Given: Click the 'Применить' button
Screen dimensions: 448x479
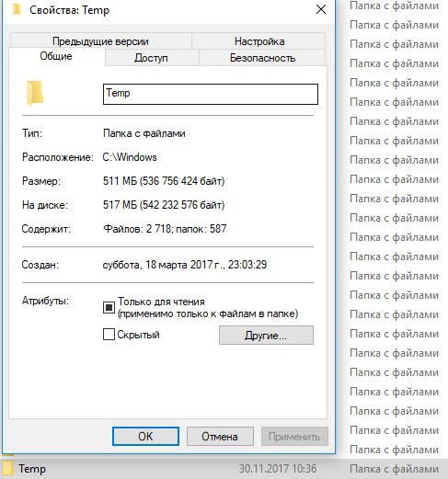Looking at the screenshot, I should [294, 437].
